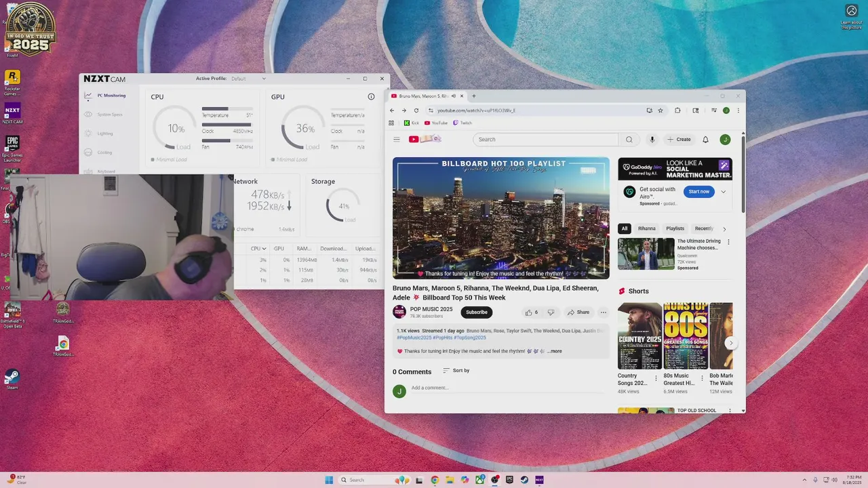Select the Rihanna filter chip

click(x=647, y=228)
